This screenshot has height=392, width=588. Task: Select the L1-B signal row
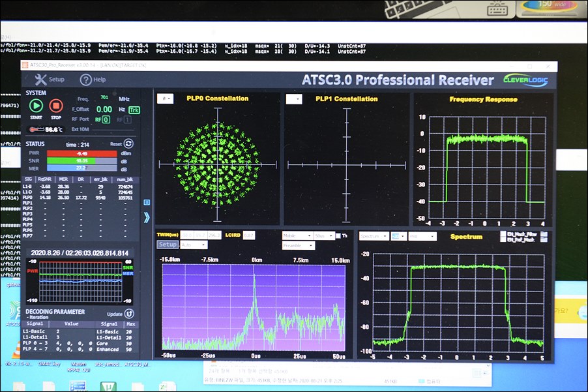click(x=78, y=187)
